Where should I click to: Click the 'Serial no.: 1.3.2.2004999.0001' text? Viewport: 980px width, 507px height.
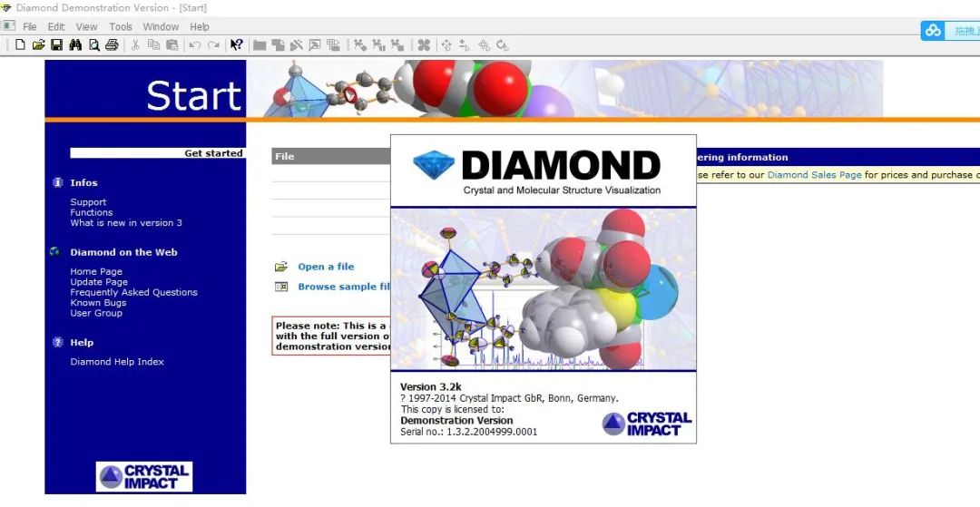pos(469,432)
